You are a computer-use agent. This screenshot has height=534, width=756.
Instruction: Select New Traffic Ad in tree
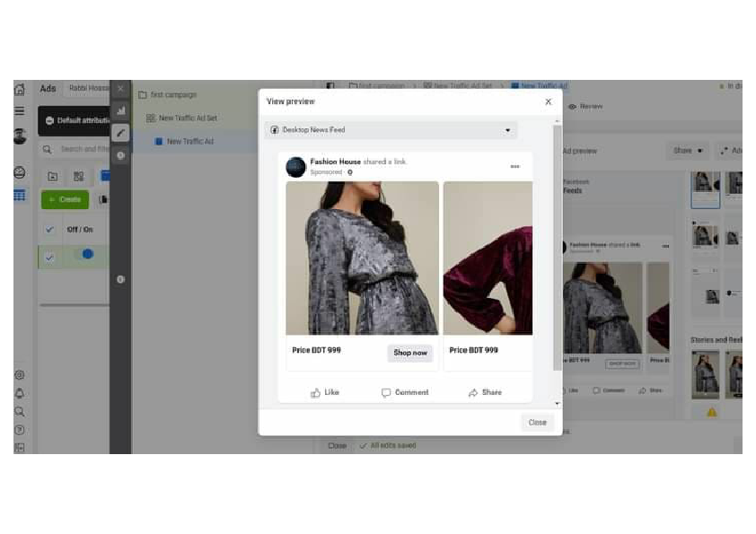click(x=184, y=142)
